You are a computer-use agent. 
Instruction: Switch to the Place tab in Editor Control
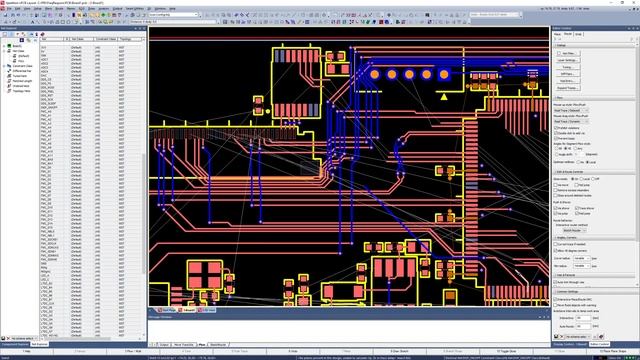[557, 34]
